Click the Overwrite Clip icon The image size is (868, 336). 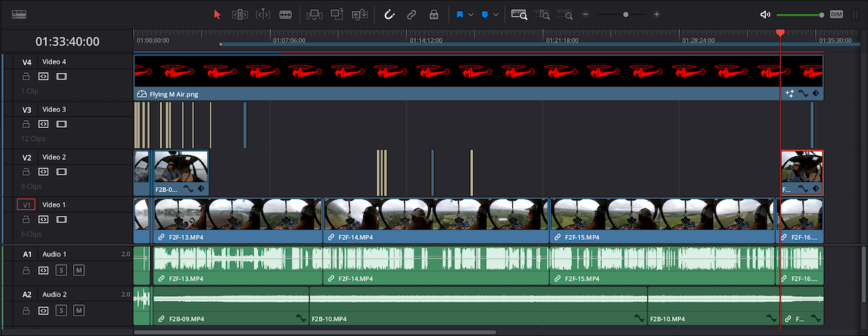(x=337, y=14)
